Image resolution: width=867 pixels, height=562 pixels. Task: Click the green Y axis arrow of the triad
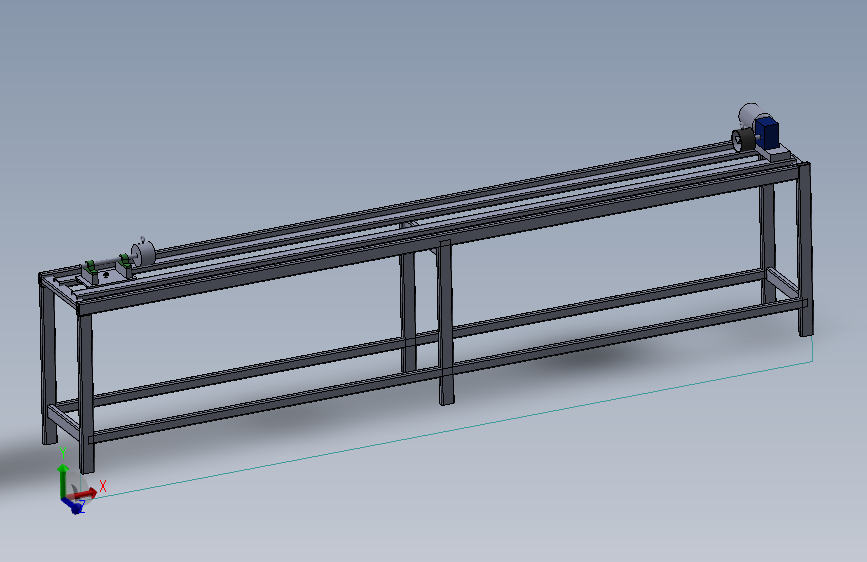(62, 479)
